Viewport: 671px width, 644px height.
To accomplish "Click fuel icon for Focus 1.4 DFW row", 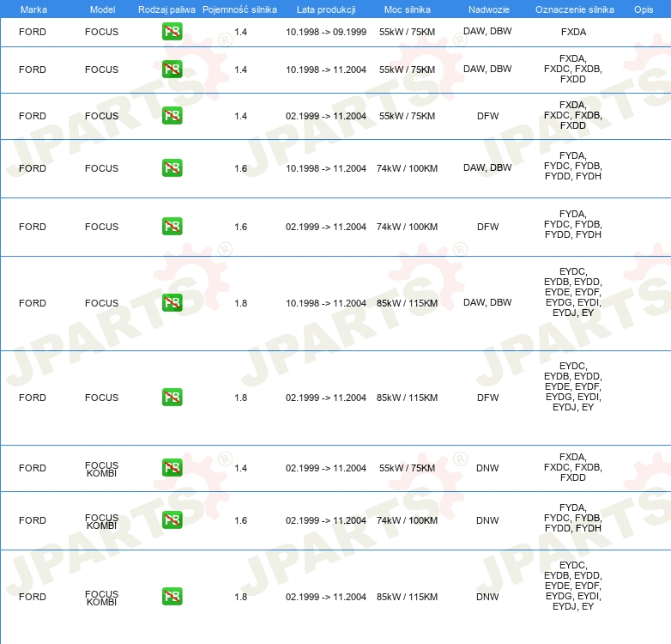I will (x=172, y=116).
